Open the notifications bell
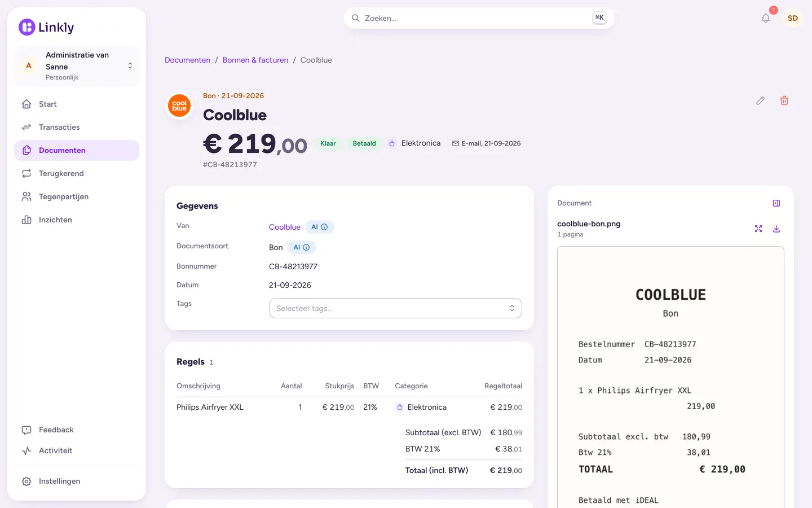Viewport: 812px width, 508px height. (x=765, y=18)
